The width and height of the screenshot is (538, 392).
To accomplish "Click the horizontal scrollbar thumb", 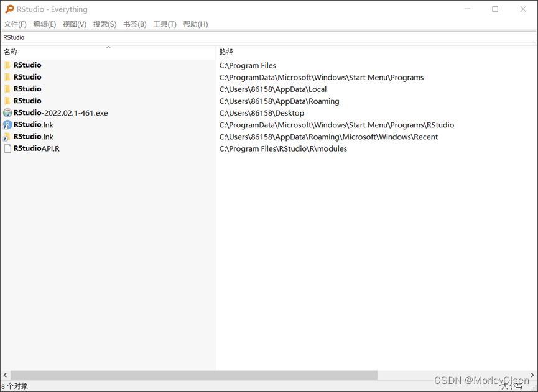I will pyautogui.click(x=194, y=375).
